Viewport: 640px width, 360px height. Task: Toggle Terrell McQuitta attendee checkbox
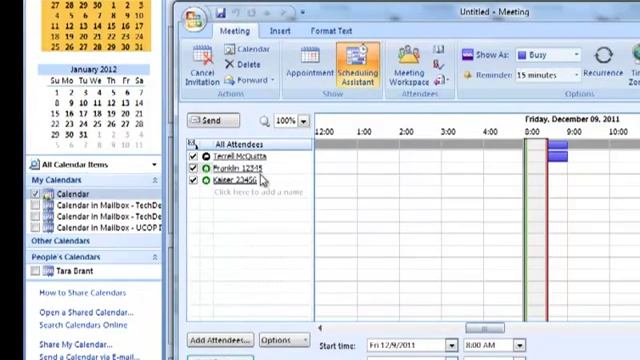(193, 156)
